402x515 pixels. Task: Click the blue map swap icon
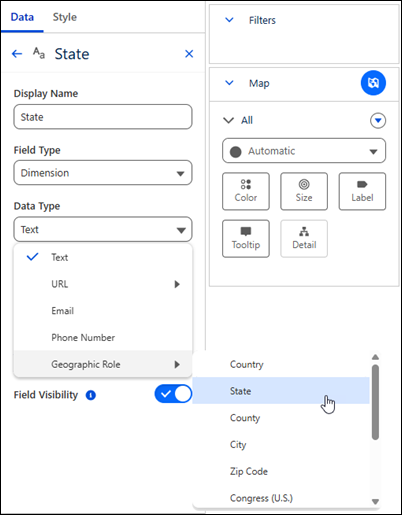pyautogui.click(x=373, y=83)
